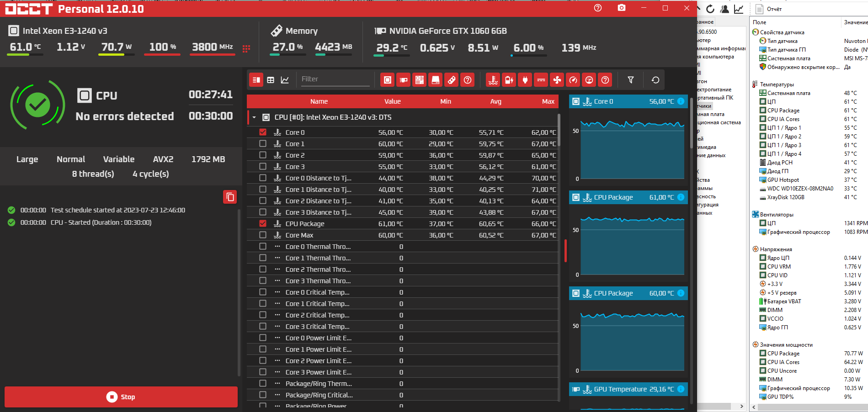This screenshot has width=868, height=412.
Task: Click the Filter text field
Action: [335, 79]
